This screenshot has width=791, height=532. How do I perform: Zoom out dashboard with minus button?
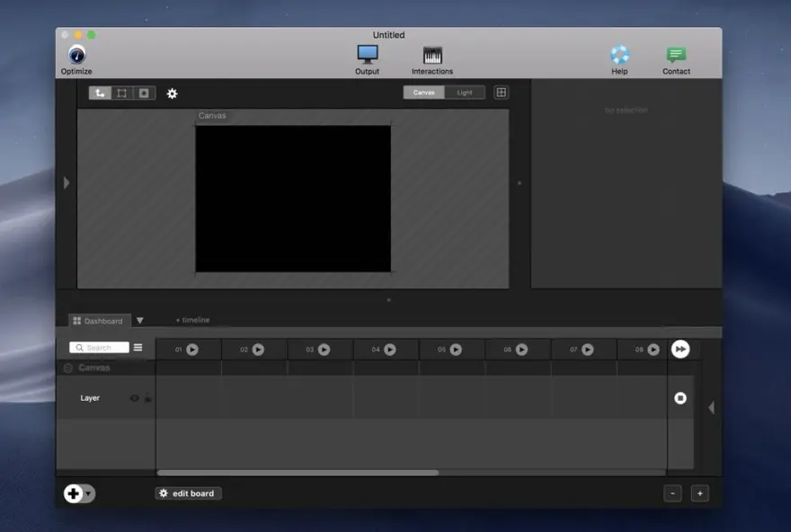pyautogui.click(x=672, y=493)
